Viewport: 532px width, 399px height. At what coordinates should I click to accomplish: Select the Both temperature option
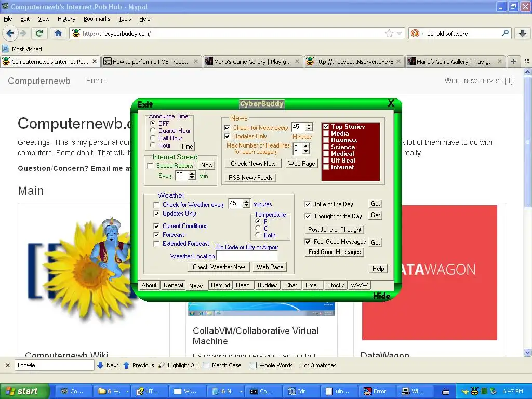(258, 235)
